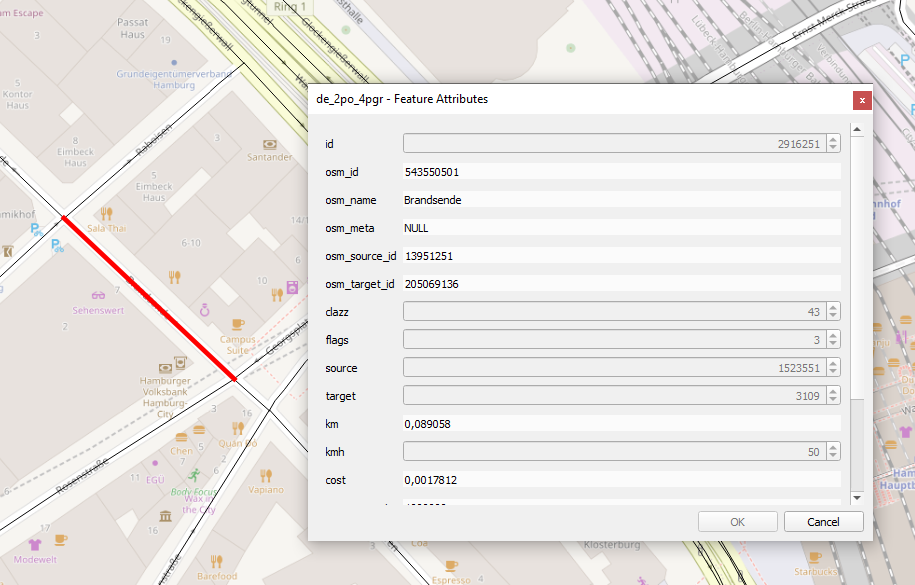915x585 pixels.
Task: Click inside the osm_name field containing Brandsende
Action: [620, 200]
